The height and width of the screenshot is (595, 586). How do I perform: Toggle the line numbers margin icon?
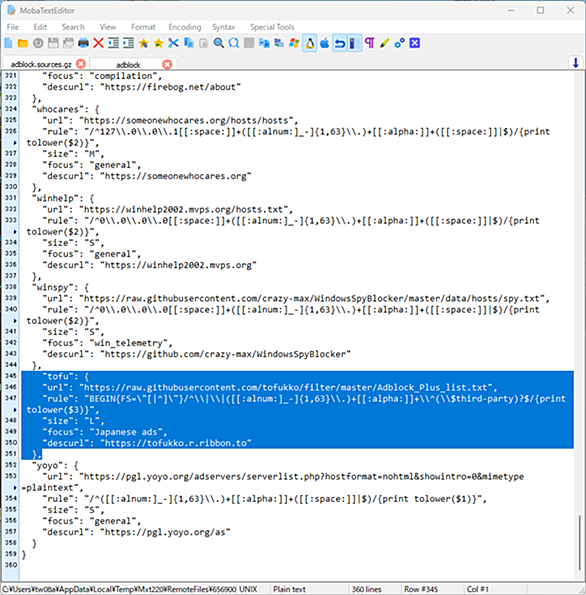[354, 43]
